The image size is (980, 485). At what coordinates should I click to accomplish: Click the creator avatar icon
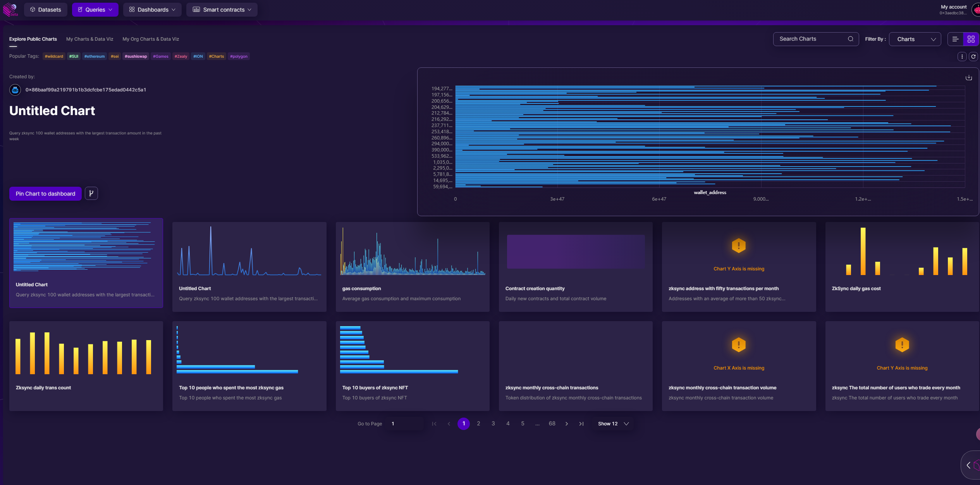[15, 90]
